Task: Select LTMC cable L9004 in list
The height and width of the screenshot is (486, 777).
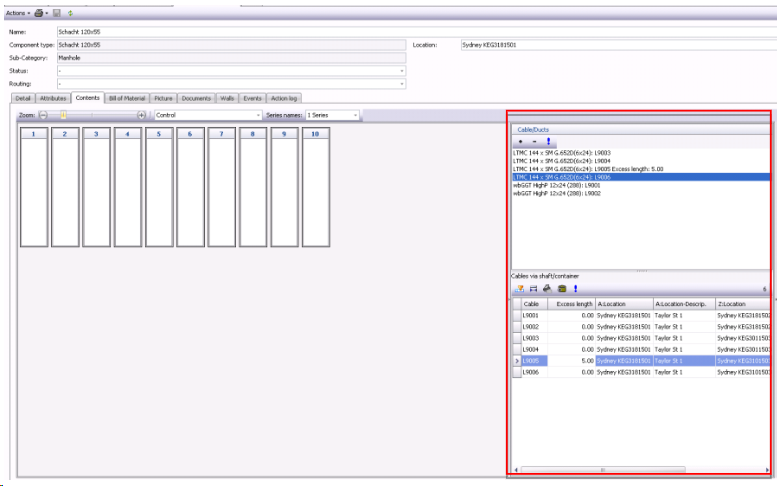Action: tap(562, 161)
